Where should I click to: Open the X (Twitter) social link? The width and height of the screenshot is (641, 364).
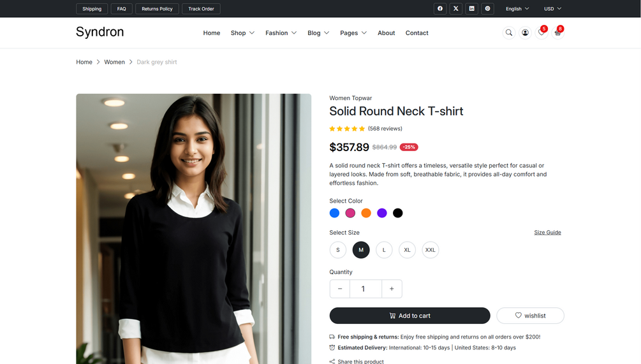(x=456, y=9)
